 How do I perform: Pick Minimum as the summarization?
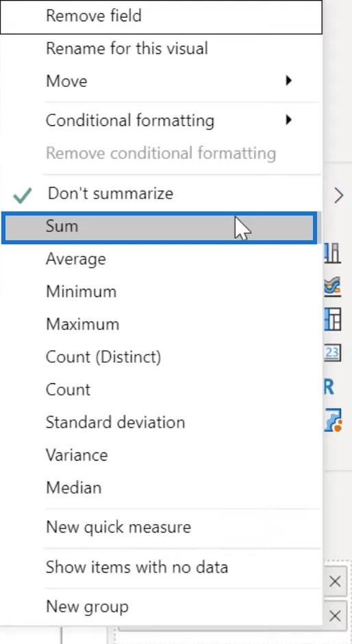pos(161,292)
